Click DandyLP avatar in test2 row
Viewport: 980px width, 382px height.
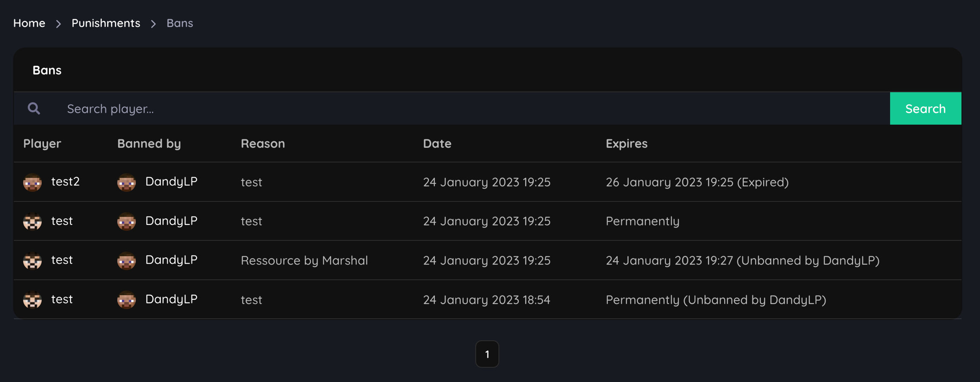point(126,182)
